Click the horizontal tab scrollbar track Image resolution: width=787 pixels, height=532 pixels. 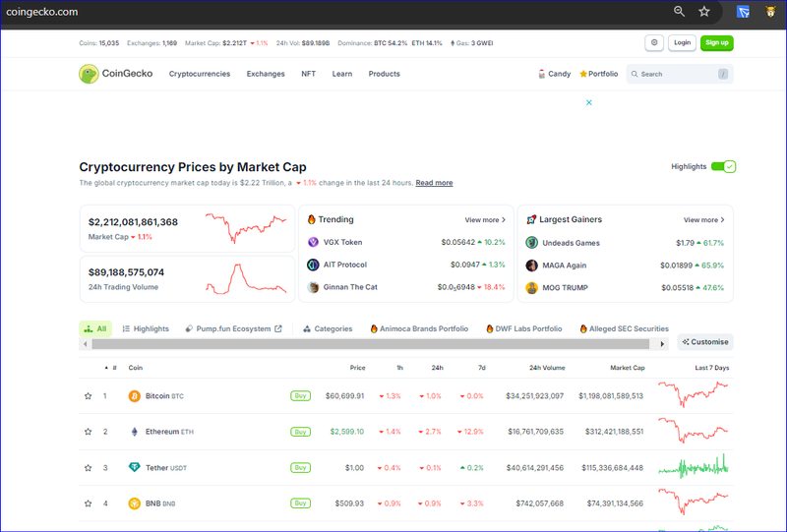(x=371, y=344)
